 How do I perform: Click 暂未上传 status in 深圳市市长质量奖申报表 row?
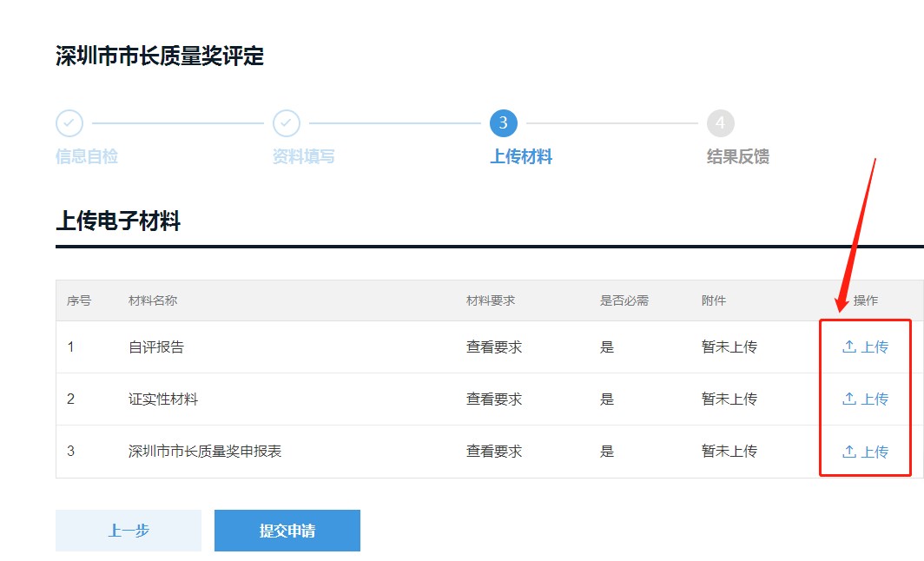click(729, 452)
